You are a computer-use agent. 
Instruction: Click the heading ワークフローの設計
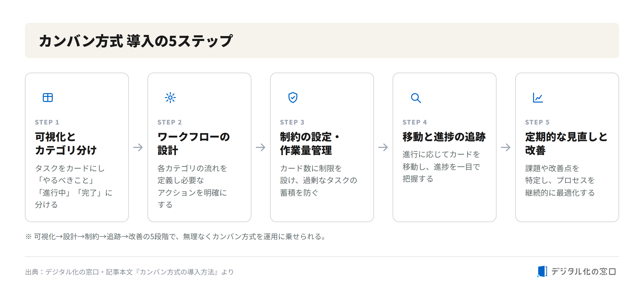(x=194, y=143)
